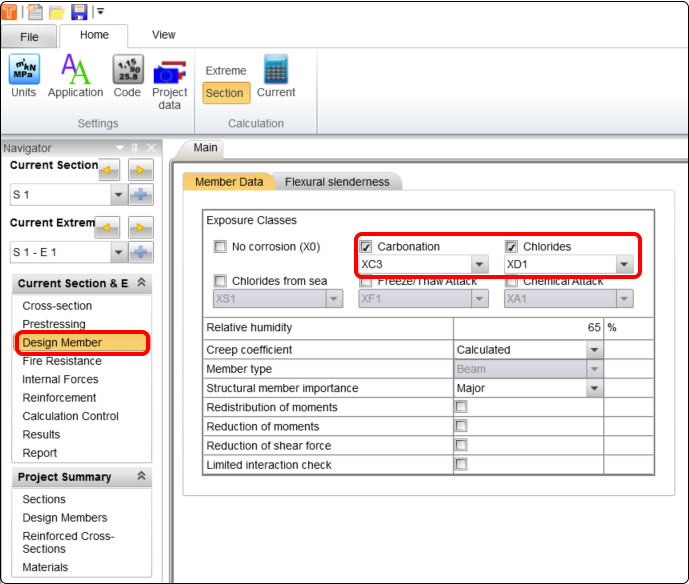The width and height of the screenshot is (689, 584).
Task: Collapse the Project Summary panel
Action: [x=141, y=477]
